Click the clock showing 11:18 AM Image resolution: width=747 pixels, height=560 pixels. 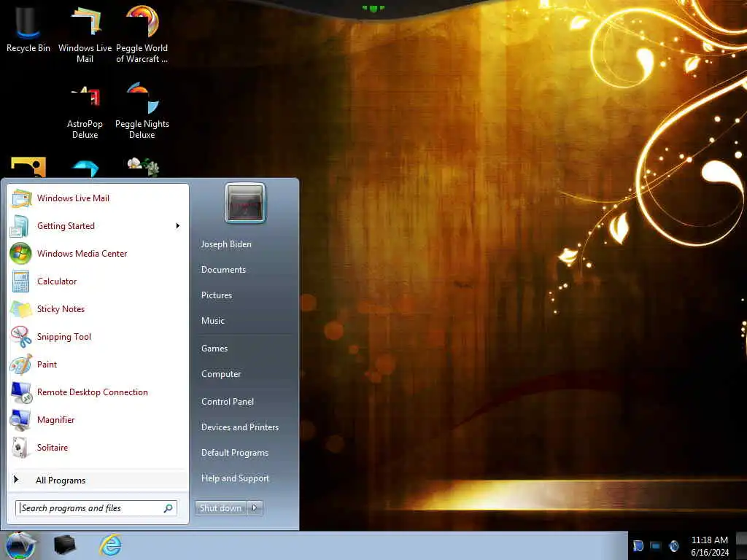pos(709,546)
